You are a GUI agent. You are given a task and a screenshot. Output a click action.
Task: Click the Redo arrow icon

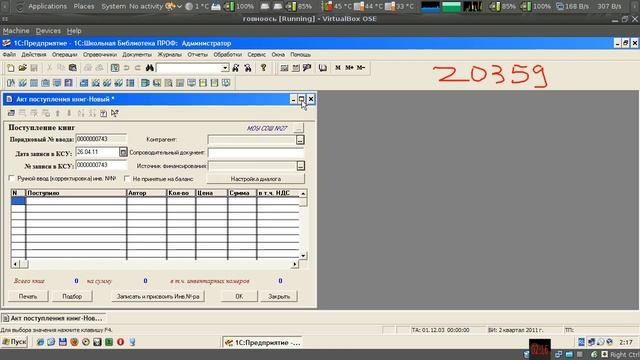pyautogui.click(x=138, y=68)
